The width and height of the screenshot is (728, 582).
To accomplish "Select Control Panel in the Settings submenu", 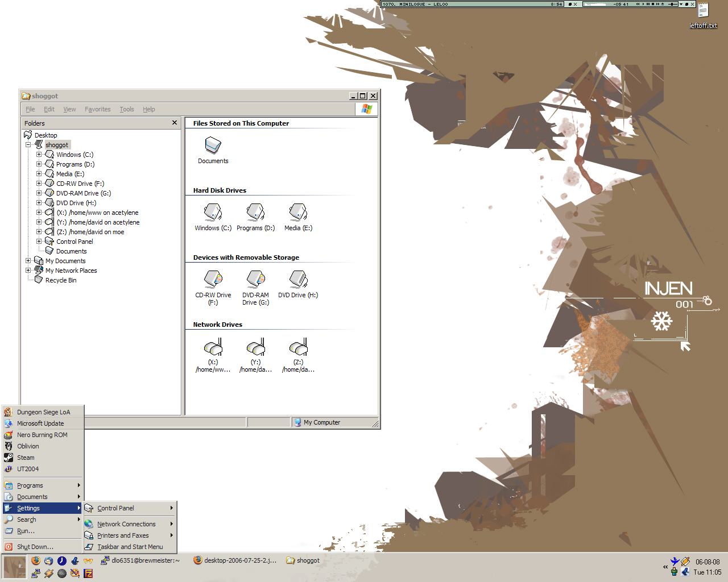I will pyautogui.click(x=115, y=508).
